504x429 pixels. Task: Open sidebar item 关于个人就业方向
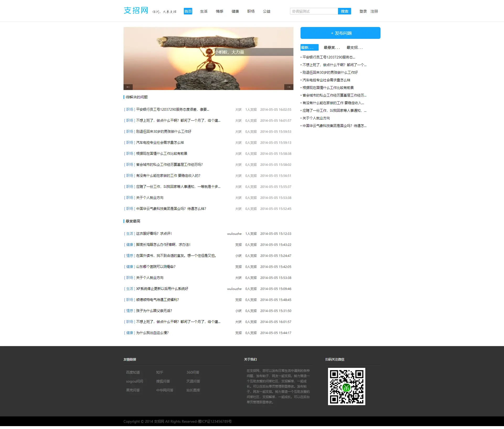pyautogui.click(x=316, y=118)
